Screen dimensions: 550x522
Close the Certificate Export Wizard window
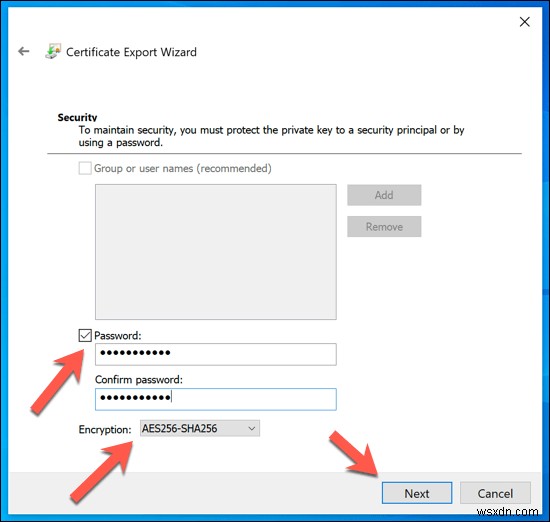coord(524,22)
